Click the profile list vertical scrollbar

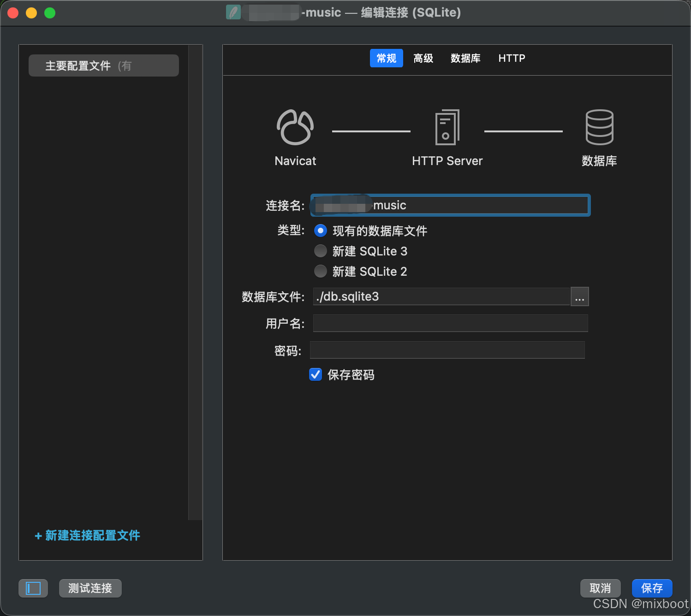tap(196, 282)
